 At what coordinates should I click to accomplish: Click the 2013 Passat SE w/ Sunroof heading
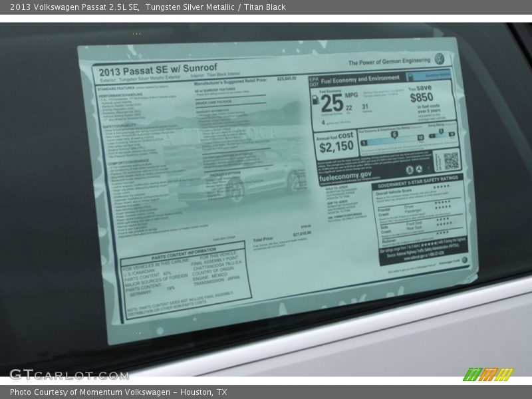158,68
